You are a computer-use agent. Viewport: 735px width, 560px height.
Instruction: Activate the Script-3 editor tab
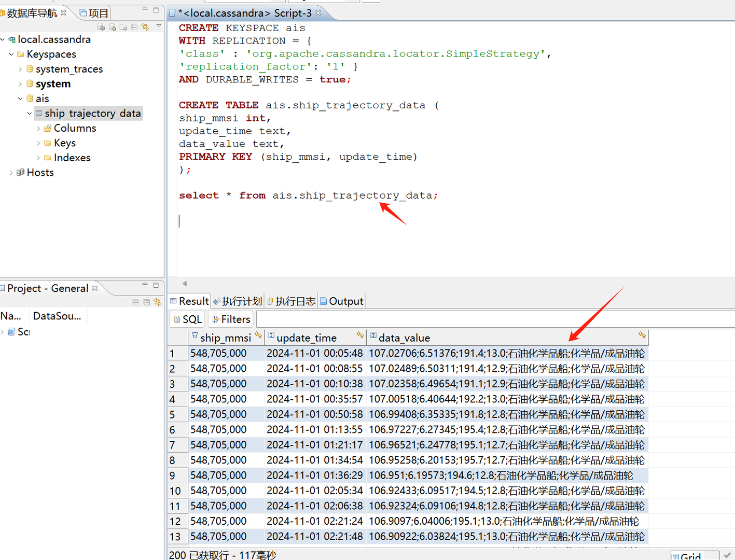click(245, 13)
